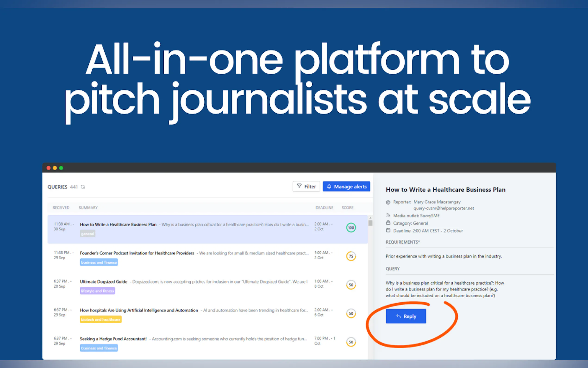This screenshot has height=368, width=588.
Task: Select the Ultimate Dogsized Guide query row
Action: (103, 282)
